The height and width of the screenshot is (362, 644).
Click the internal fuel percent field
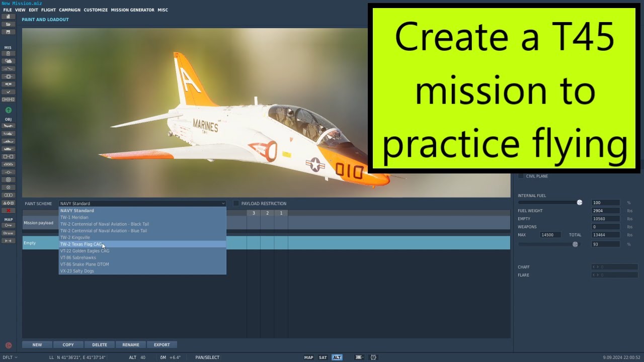point(605,203)
